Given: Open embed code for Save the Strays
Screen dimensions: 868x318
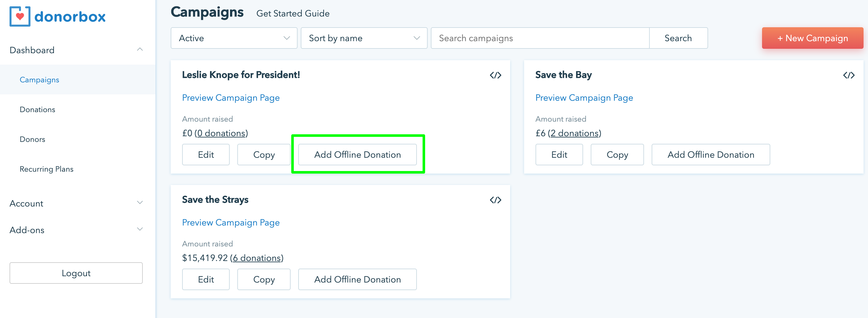Looking at the screenshot, I should point(495,200).
